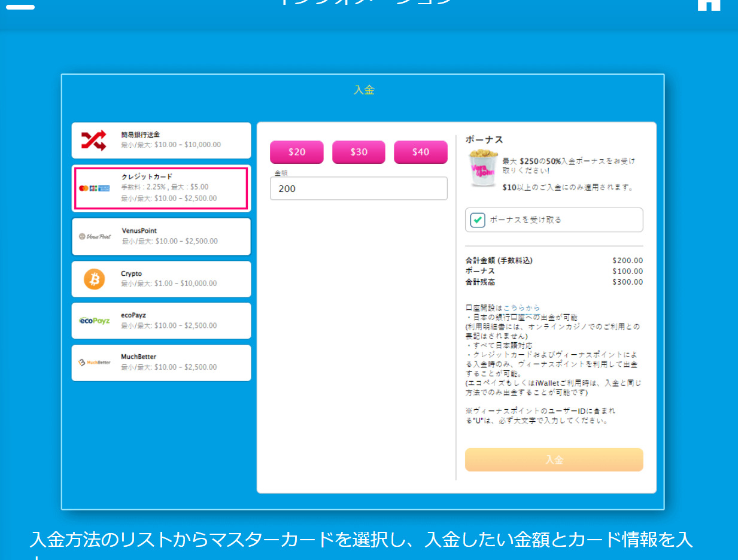
Task: Select Crypto payment method label
Action: coord(132,273)
